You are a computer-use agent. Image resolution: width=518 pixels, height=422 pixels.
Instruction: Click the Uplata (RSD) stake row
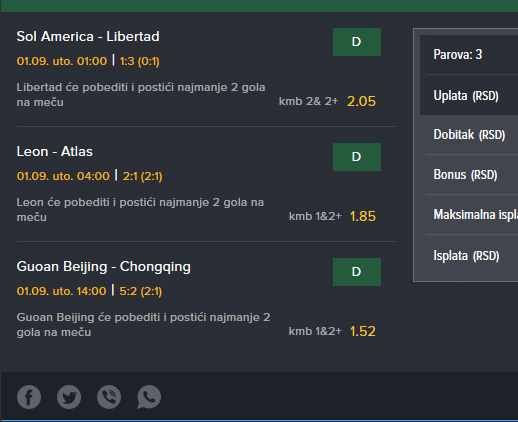pos(469,95)
